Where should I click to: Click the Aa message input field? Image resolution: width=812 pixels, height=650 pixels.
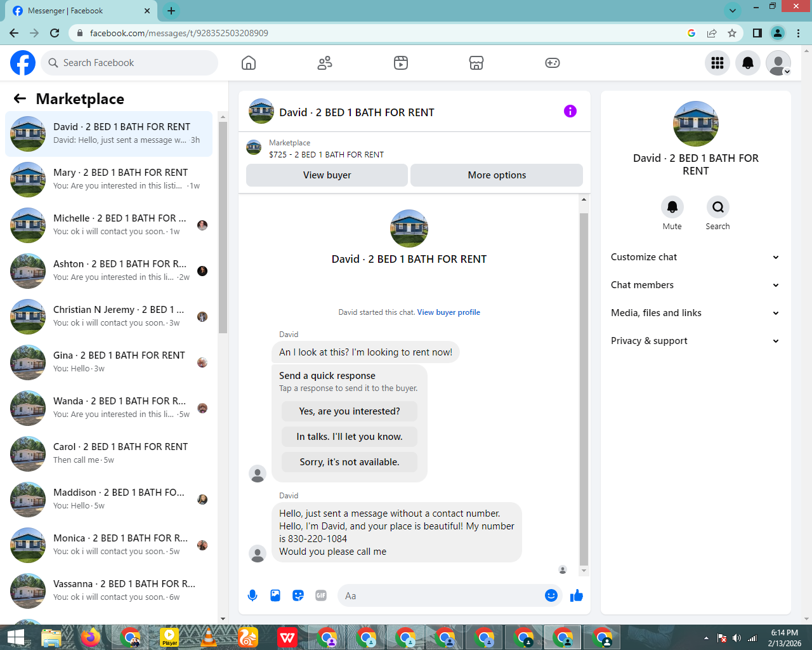point(441,595)
